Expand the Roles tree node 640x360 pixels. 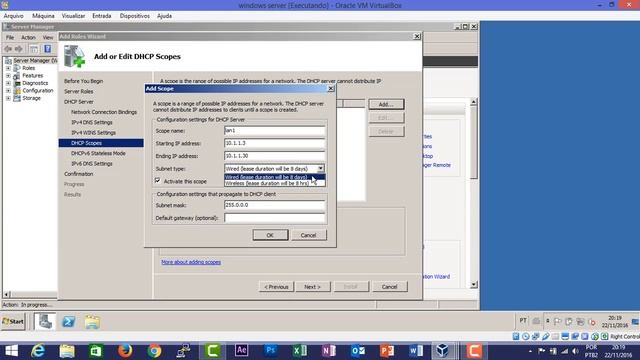[8, 68]
